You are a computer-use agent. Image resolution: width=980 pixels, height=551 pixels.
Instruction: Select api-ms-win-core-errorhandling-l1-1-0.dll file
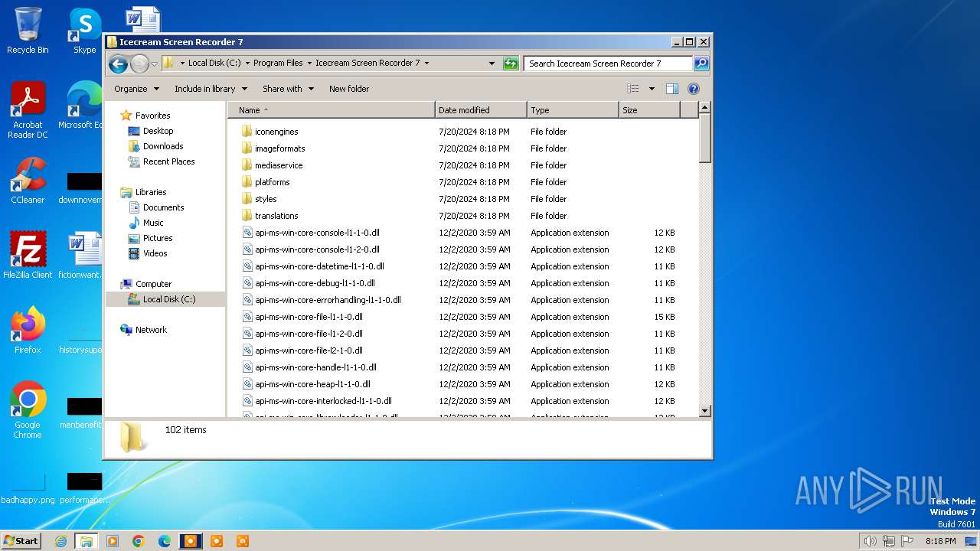(x=328, y=300)
